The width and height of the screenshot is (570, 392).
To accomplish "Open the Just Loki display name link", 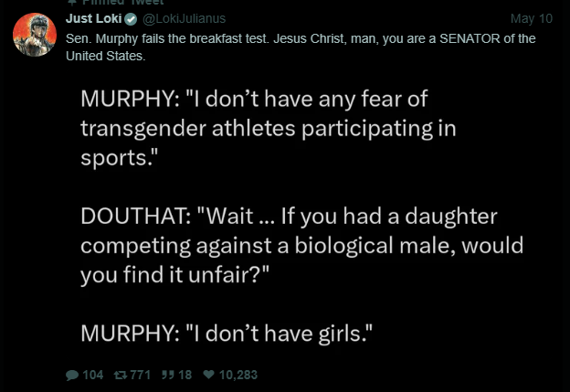I will point(93,18).
